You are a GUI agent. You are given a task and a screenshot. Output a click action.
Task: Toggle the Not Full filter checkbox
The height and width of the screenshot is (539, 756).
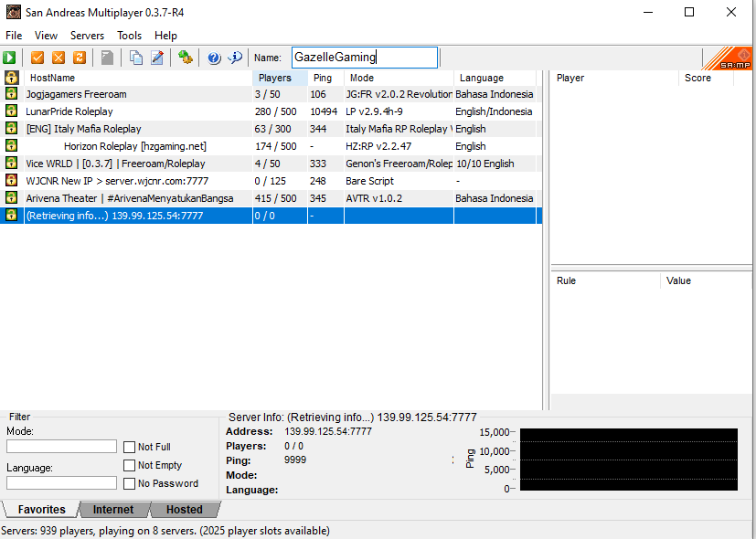click(129, 447)
